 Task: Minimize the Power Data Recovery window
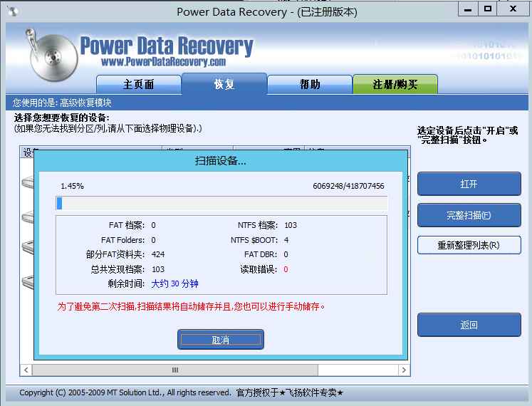[468, 9]
